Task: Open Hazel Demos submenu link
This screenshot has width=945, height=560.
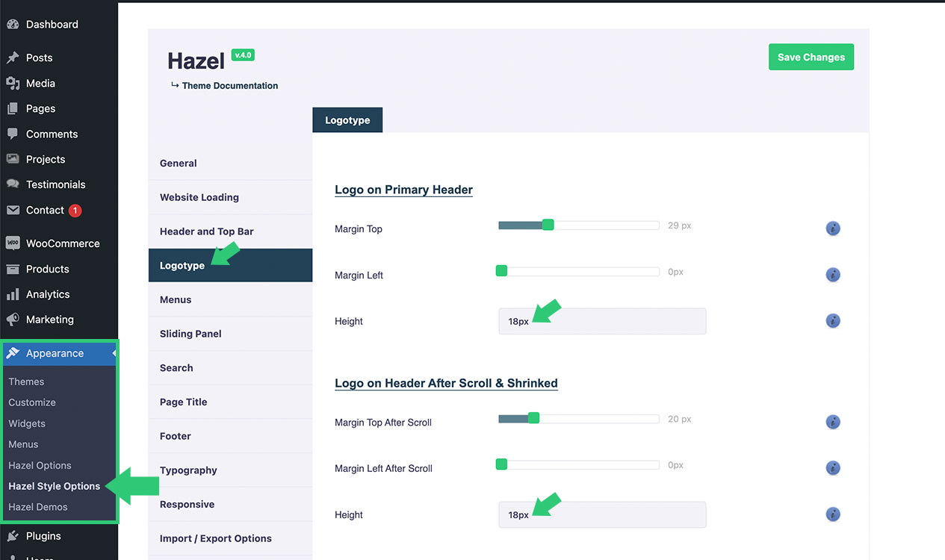Action: 38,507
